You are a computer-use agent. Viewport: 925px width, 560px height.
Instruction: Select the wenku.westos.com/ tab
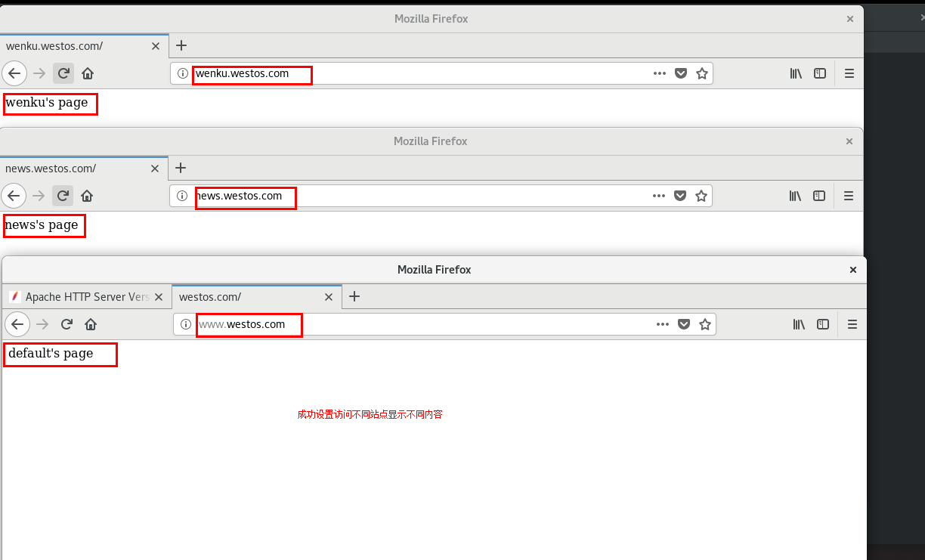click(85, 46)
